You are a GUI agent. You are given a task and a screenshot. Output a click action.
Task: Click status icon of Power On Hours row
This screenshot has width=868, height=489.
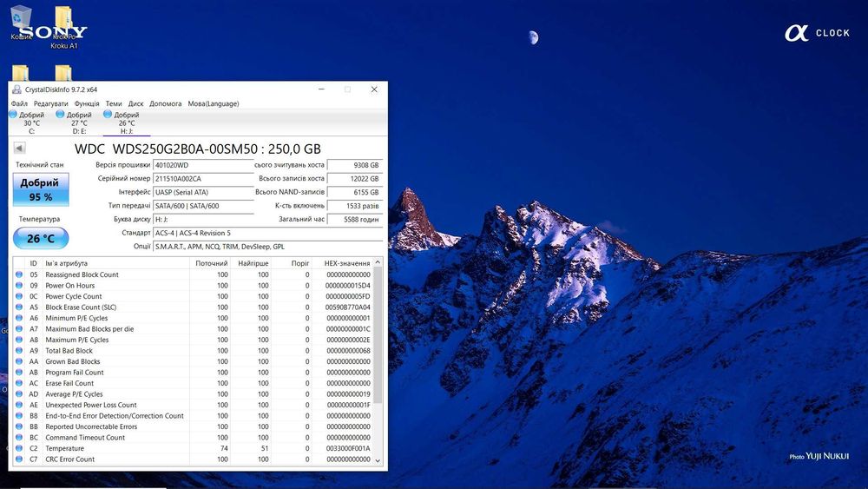pos(19,285)
